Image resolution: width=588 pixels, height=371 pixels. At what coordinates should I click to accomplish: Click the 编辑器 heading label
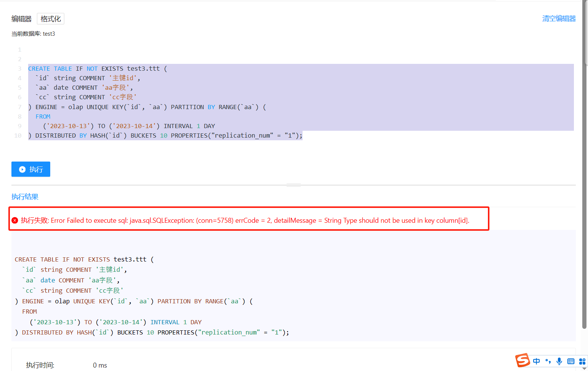22,19
